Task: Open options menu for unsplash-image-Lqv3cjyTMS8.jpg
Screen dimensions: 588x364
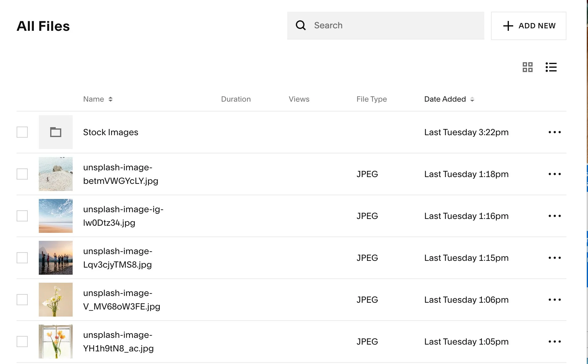Action: pyautogui.click(x=554, y=258)
